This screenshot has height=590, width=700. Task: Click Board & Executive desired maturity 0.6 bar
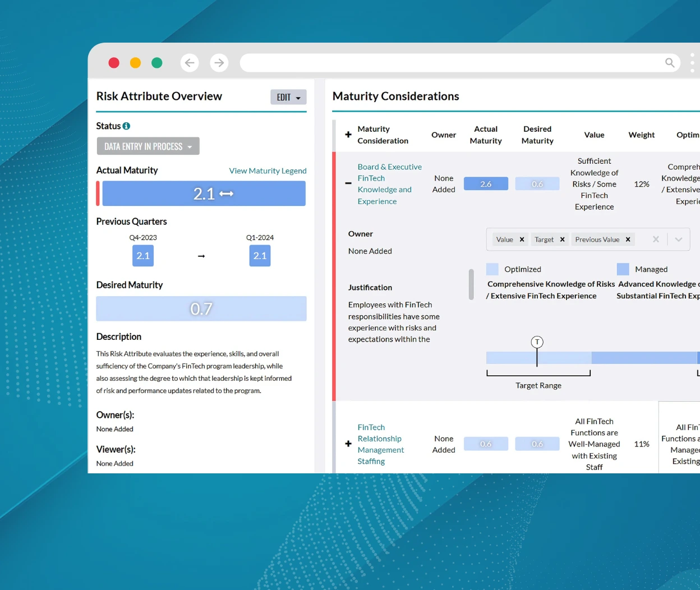537,184
